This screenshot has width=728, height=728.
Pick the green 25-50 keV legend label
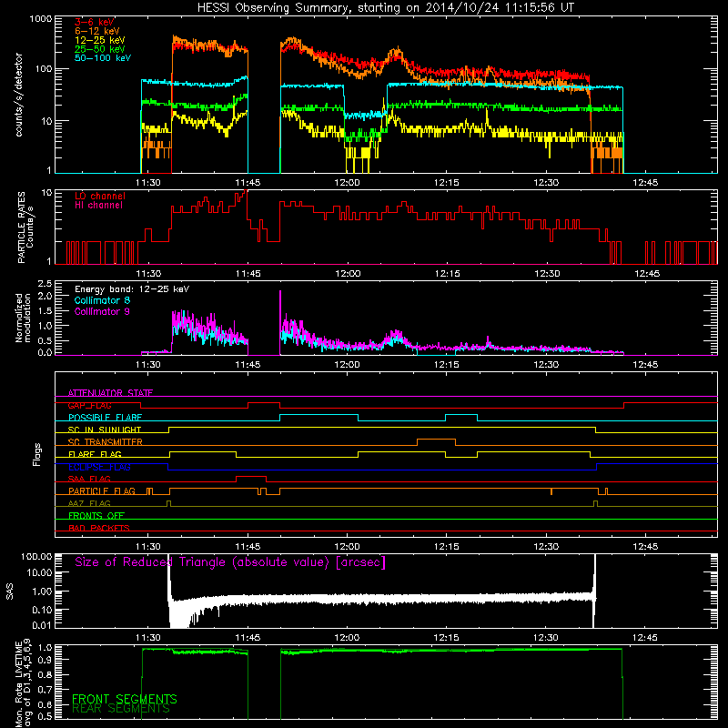point(100,49)
